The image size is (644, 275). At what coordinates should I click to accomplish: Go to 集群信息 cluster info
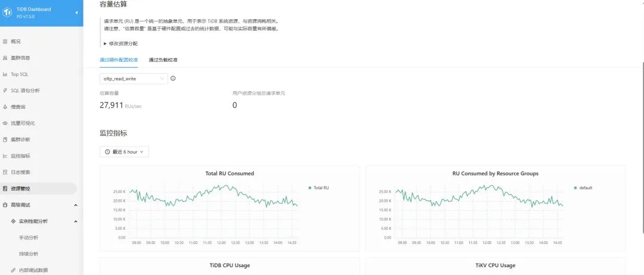coord(20,58)
